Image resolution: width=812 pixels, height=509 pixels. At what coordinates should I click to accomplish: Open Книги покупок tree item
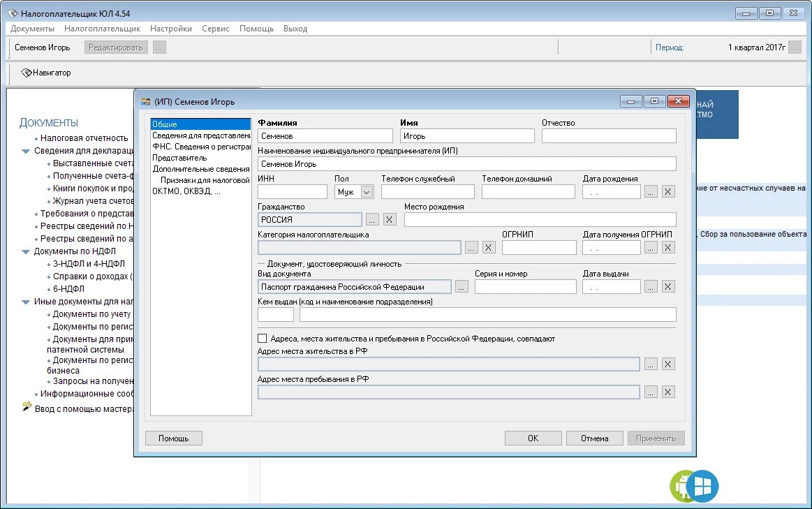pyautogui.click(x=94, y=189)
